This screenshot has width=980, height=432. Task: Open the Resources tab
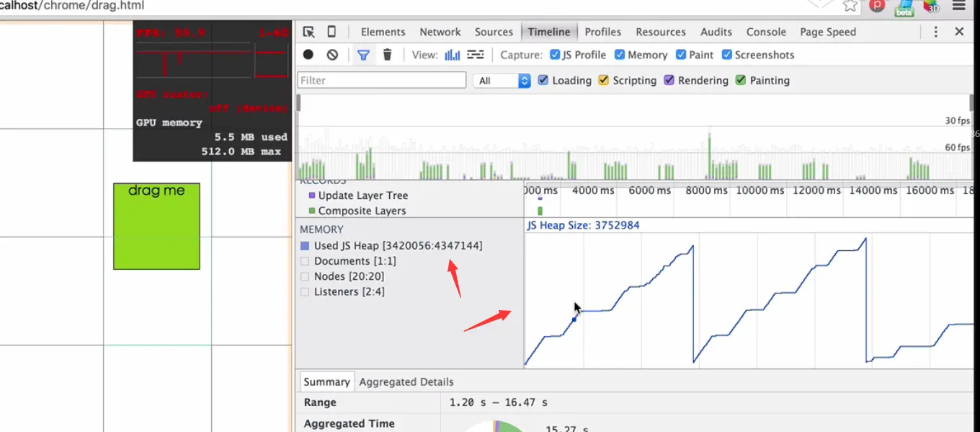[x=661, y=32]
